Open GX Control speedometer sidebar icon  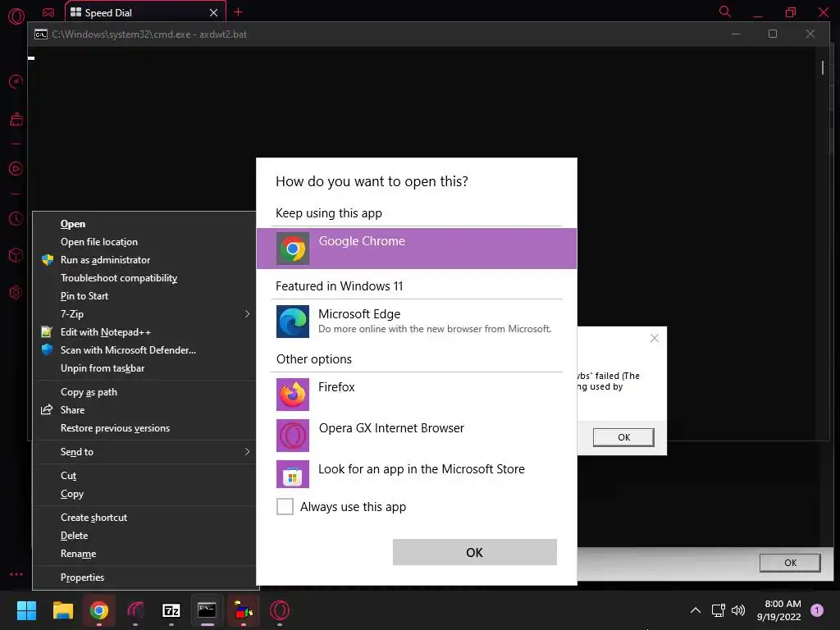pos(16,81)
